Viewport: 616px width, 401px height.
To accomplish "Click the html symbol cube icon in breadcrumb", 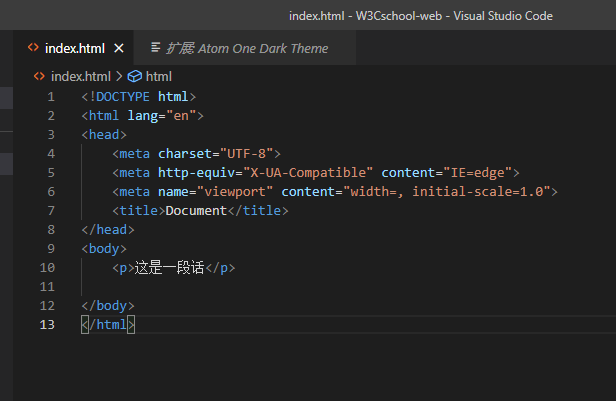I will [134, 76].
